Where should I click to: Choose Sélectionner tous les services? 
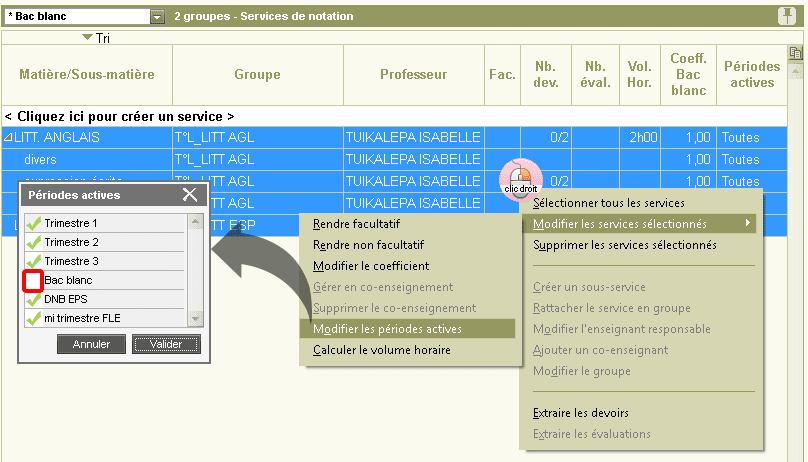click(x=609, y=203)
